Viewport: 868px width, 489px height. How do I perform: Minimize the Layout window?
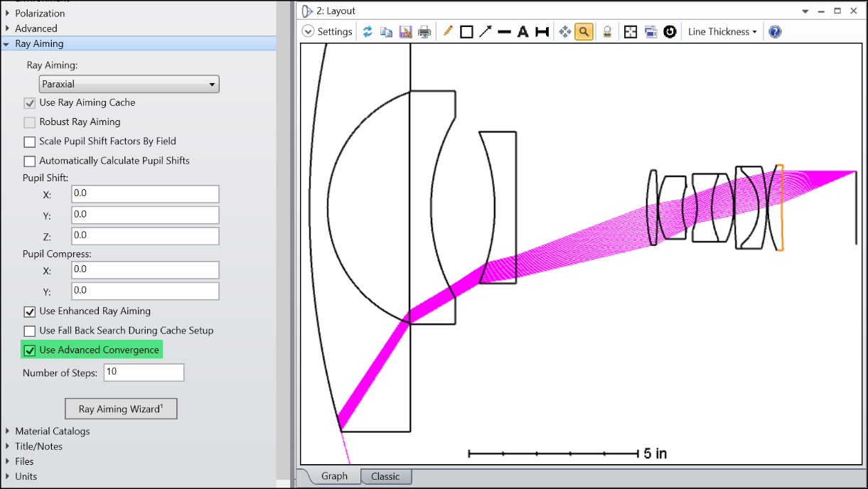[x=822, y=11]
